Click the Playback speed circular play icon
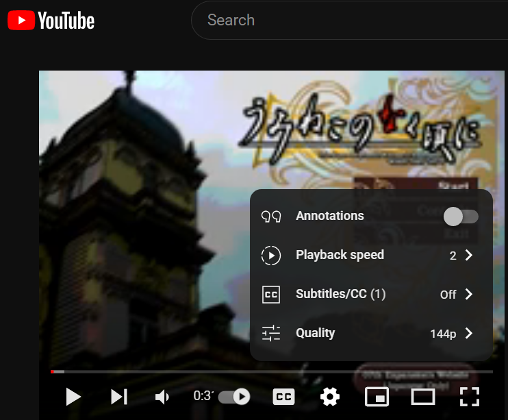This screenshot has width=508, height=420. [x=271, y=256]
